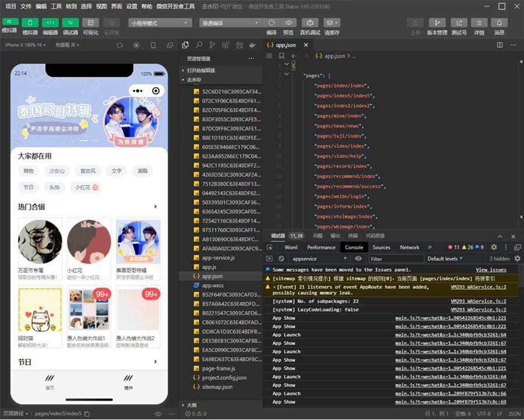Toggle the 调试器 (debugger) panel button

(x=70, y=22)
